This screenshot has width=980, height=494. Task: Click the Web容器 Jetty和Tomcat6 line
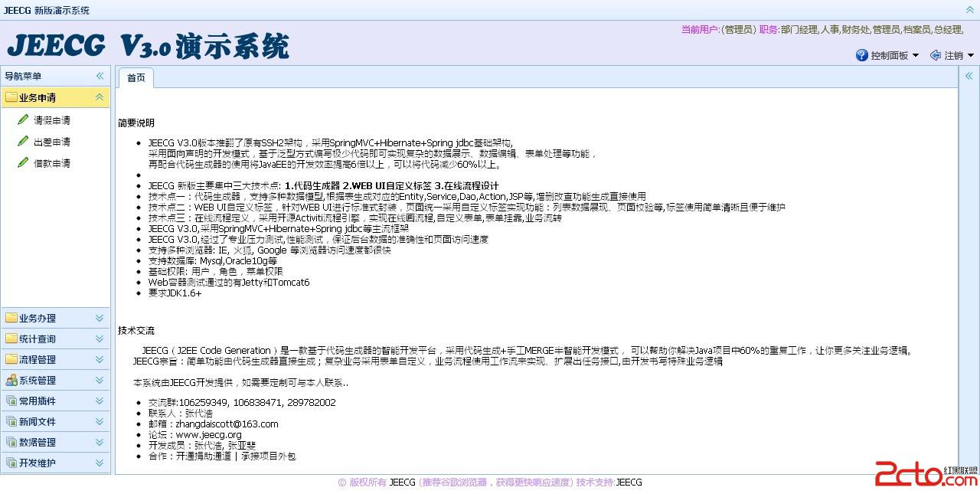pyautogui.click(x=229, y=282)
